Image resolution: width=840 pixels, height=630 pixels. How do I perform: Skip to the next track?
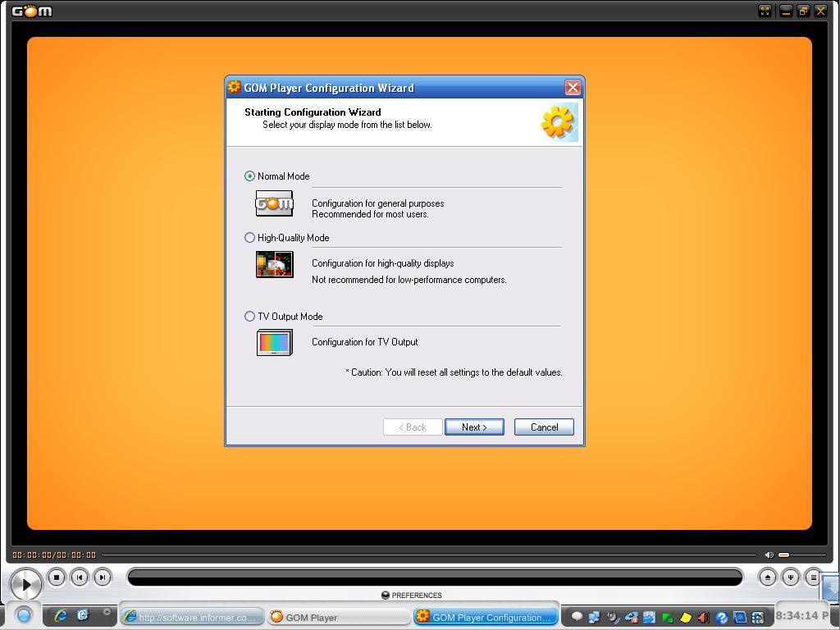tap(102, 577)
